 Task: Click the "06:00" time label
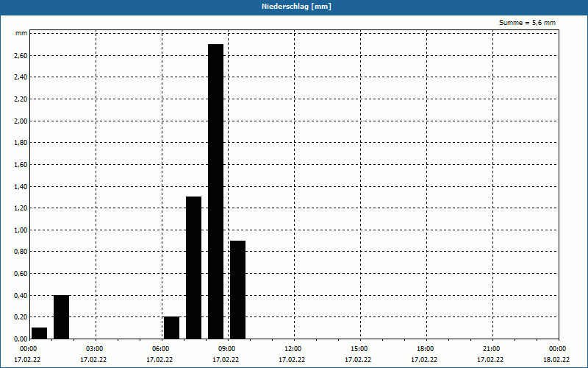(x=160, y=349)
